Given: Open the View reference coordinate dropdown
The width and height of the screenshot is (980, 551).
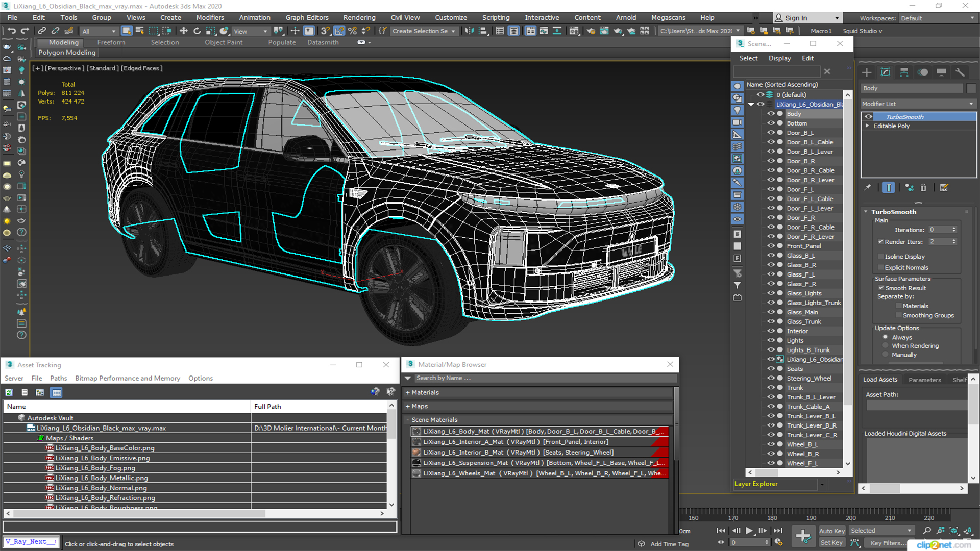Looking at the screenshot, I should (x=250, y=31).
